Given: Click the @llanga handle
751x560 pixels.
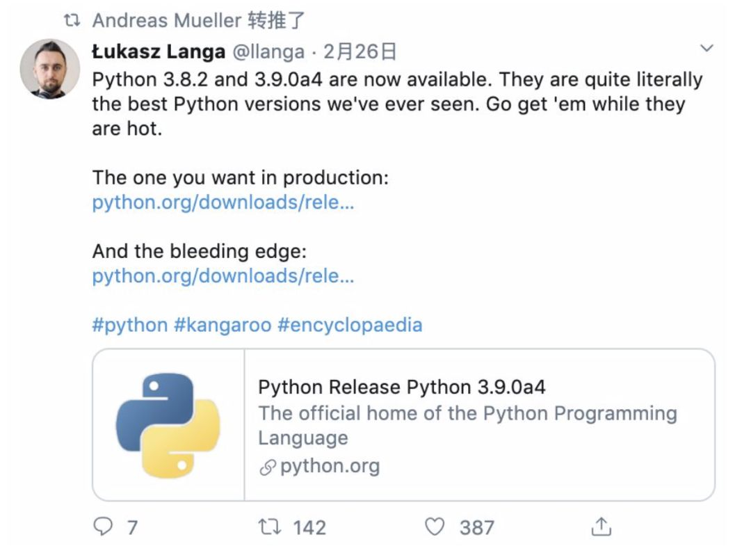Looking at the screenshot, I should [268, 51].
